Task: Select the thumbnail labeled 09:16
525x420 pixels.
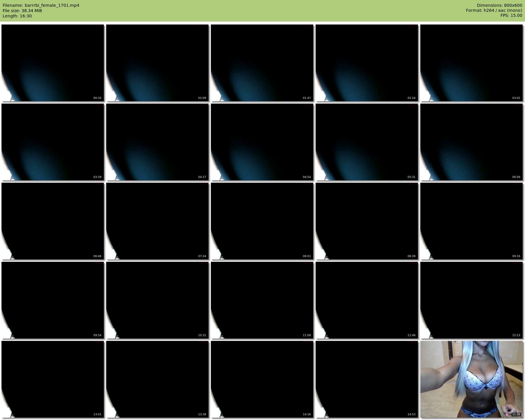Action: click(x=471, y=221)
